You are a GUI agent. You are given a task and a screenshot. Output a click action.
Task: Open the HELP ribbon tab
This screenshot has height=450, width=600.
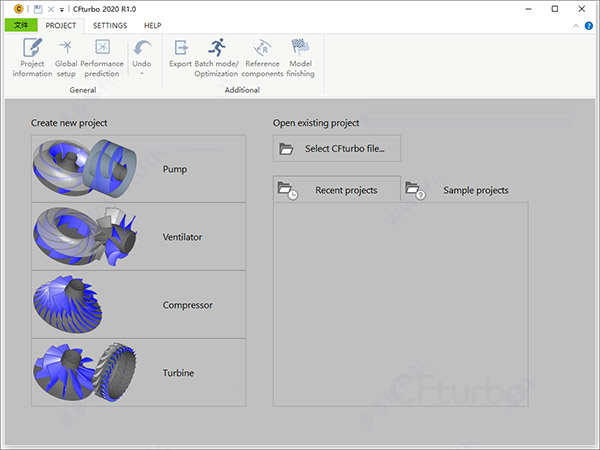pyautogui.click(x=152, y=25)
